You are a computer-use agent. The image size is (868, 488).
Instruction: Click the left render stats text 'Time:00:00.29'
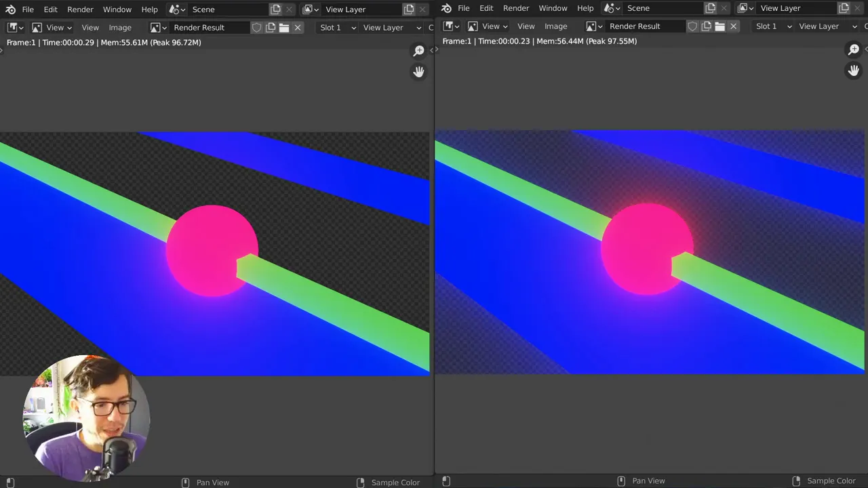[68, 42]
